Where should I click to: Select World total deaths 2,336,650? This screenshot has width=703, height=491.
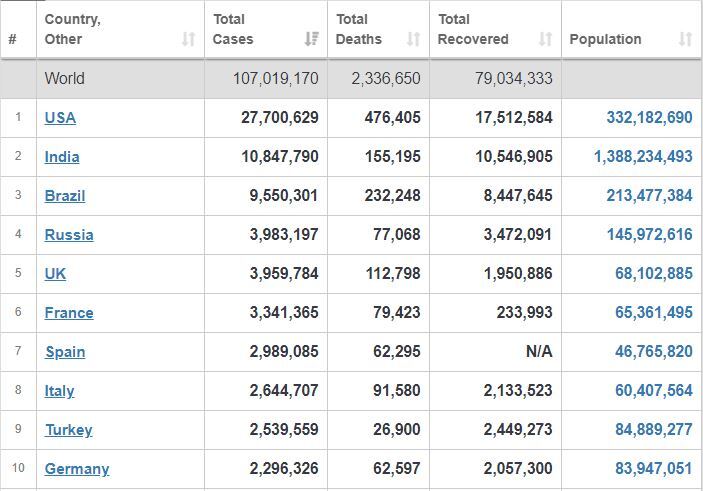(x=386, y=78)
